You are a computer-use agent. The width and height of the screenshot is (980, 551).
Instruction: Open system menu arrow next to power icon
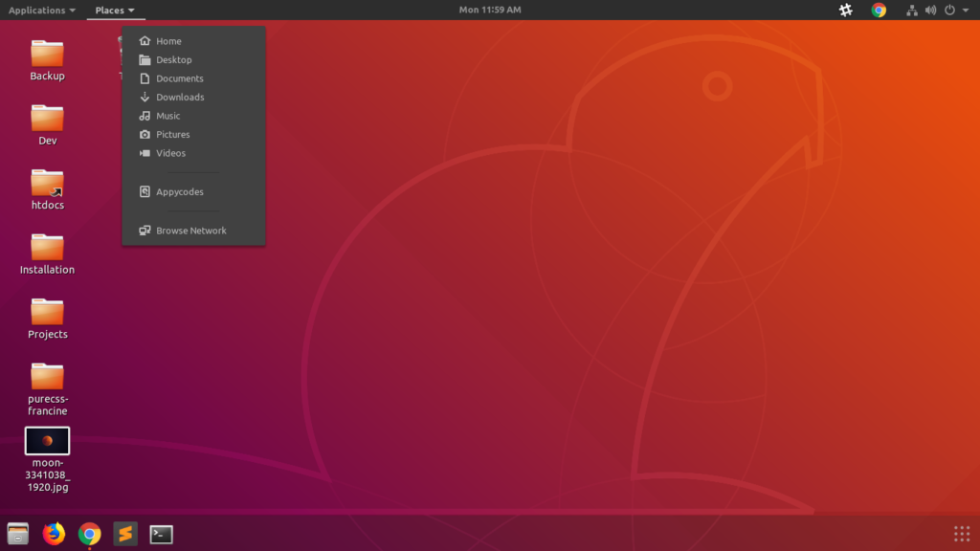(966, 10)
